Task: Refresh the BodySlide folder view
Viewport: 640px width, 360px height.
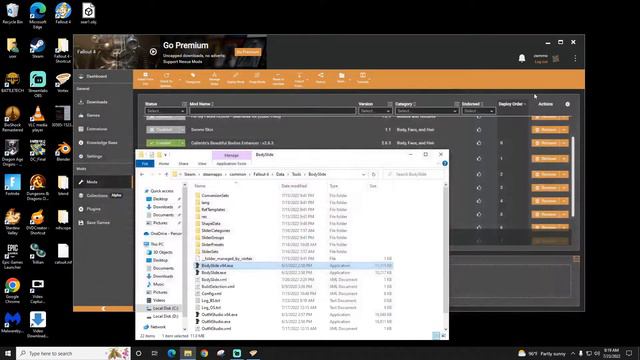Action: coord(373,174)
